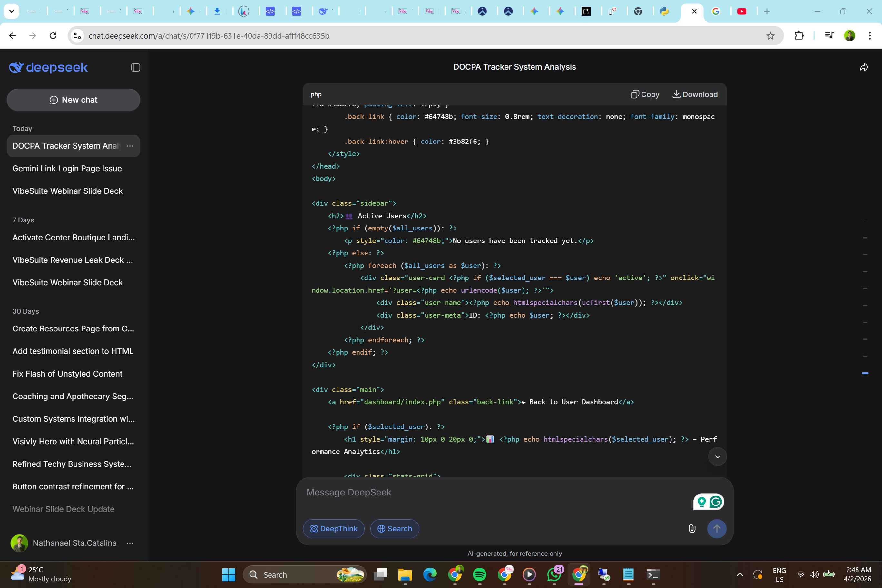Focus the Message DeepSeek input field
Viewport: 882px width, 588px height.
click(x=487, y=492)
